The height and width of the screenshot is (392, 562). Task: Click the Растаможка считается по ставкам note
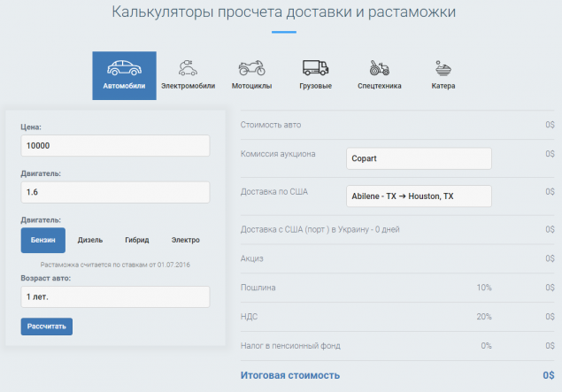tap(115, 265)
